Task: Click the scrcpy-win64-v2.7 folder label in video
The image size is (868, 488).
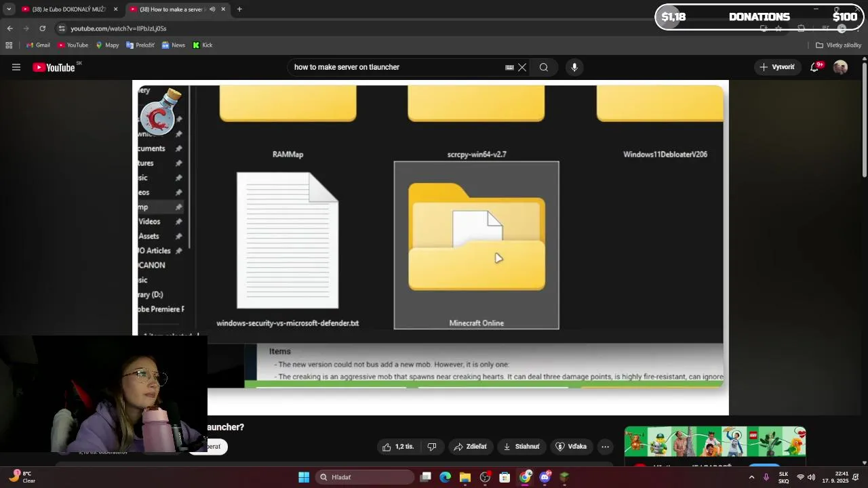Action: [x=477, y=155]
